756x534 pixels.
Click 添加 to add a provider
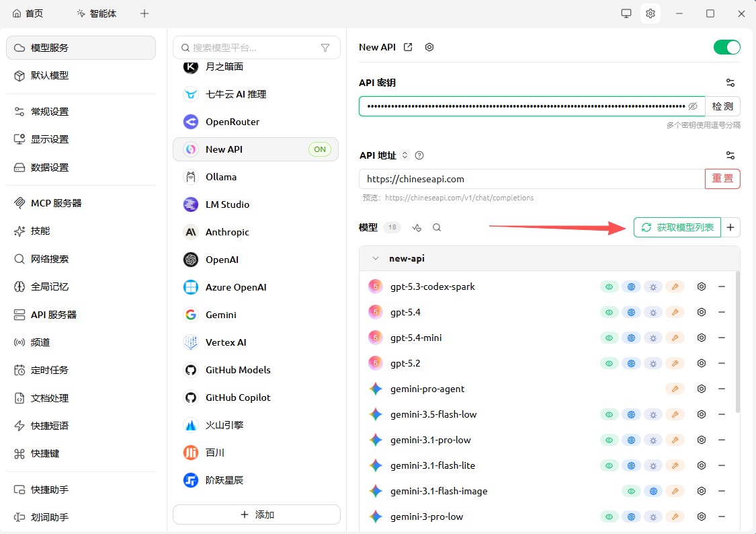(x=257, y=514)
